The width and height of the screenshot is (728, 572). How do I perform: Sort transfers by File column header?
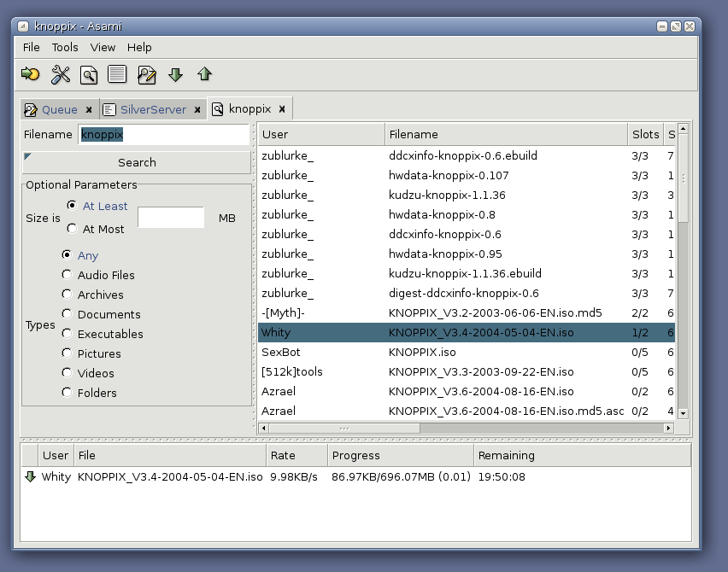[170, 456]
